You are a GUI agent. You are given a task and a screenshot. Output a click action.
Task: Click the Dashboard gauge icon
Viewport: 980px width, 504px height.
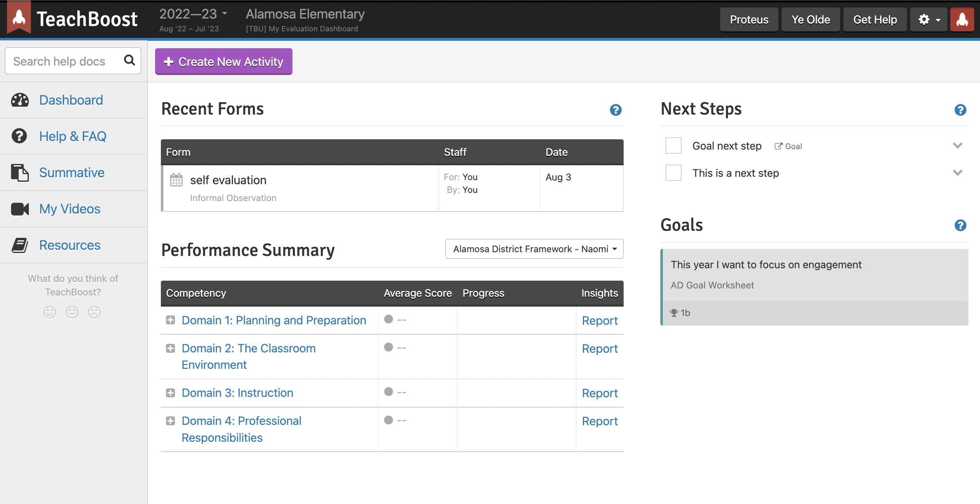click(20, 100)
